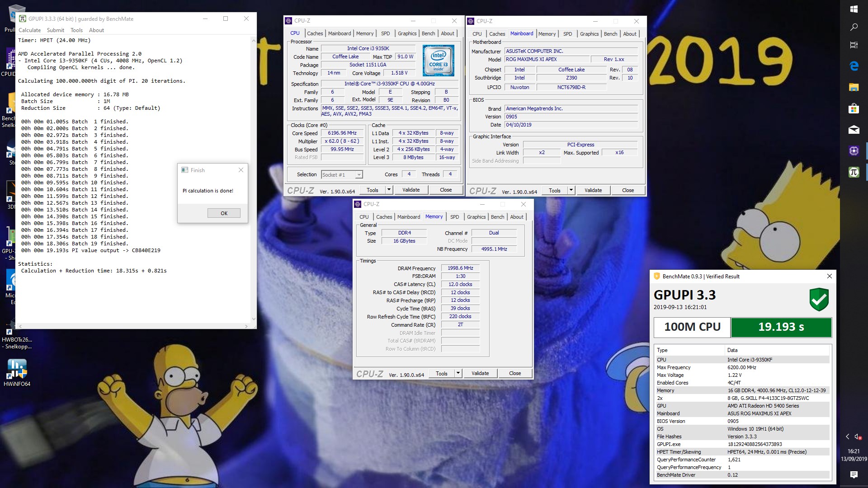Open Mainboard tab in CPU-Z CPU window
This screenshot has width=868, height=488.
click(339, 33)
